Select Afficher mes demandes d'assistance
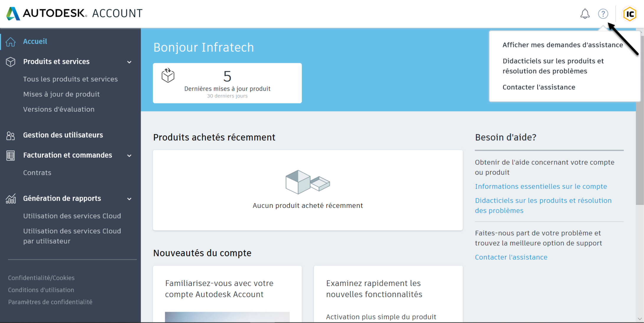The height and width of the screenshot is (323, 644). (562, 45)
